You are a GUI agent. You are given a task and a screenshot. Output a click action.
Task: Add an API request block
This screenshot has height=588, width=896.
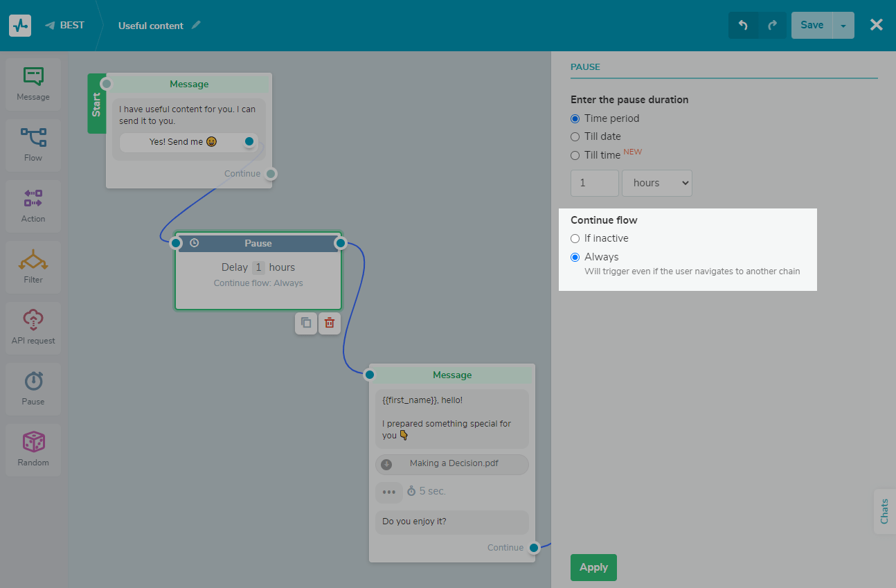[x=33, y=321]
